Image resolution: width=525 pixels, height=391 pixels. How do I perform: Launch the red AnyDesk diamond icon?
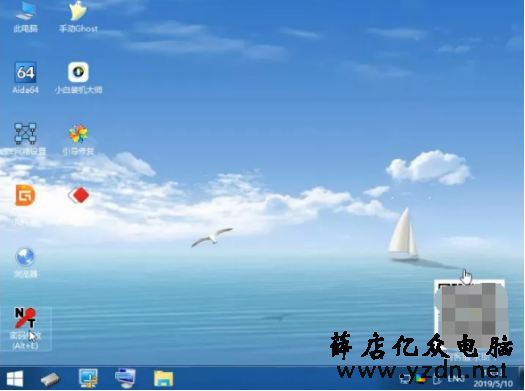tap(78, 195)
